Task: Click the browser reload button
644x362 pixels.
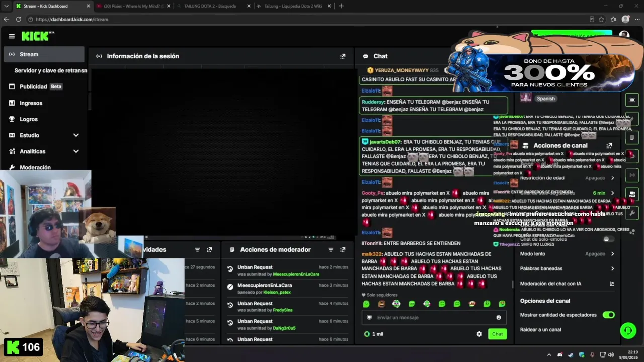Action: (x=18, y=19)
